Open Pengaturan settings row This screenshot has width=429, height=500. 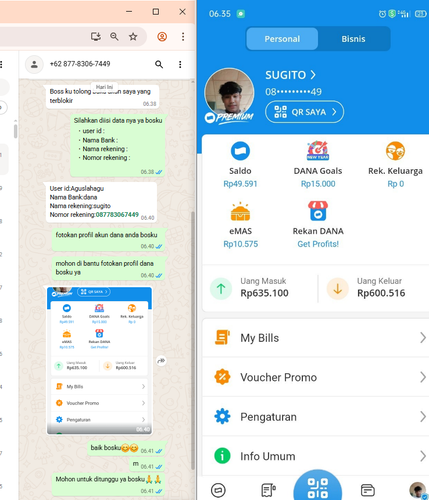pos(316,417)
